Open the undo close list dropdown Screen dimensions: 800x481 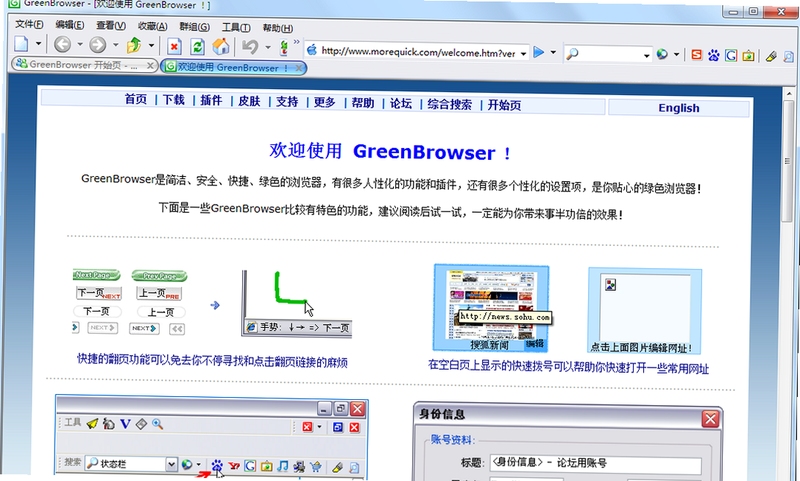267,47
